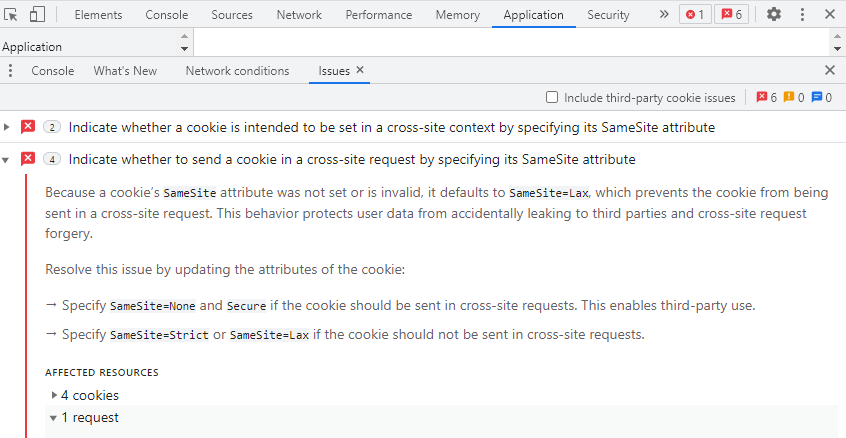Enable Include third-party cookie issues checkbox
846x438 pixels.
(552, 97)
